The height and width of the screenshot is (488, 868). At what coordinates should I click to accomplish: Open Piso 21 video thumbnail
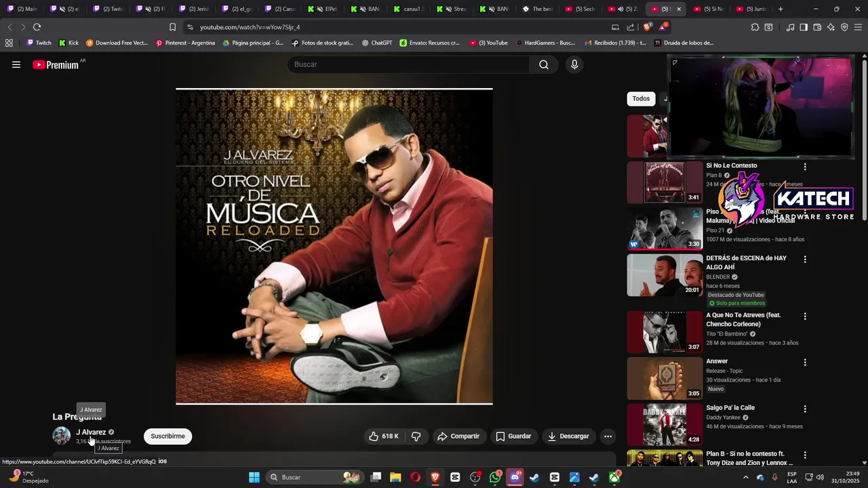(665, 228)
